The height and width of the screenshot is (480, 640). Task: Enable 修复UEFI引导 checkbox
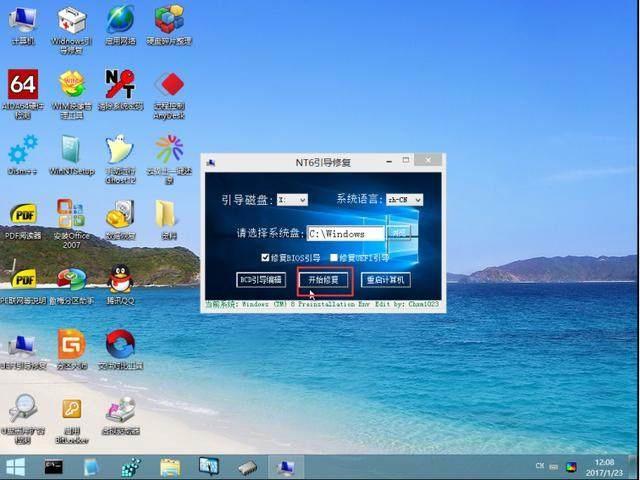pyautogui.click(x=333, y=258)
